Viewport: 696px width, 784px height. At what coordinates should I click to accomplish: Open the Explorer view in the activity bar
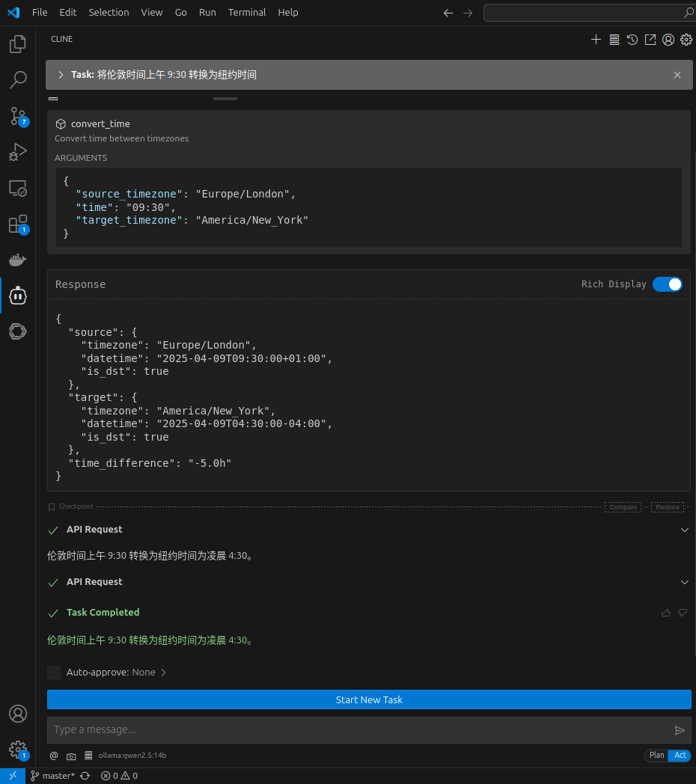[17, 44]
